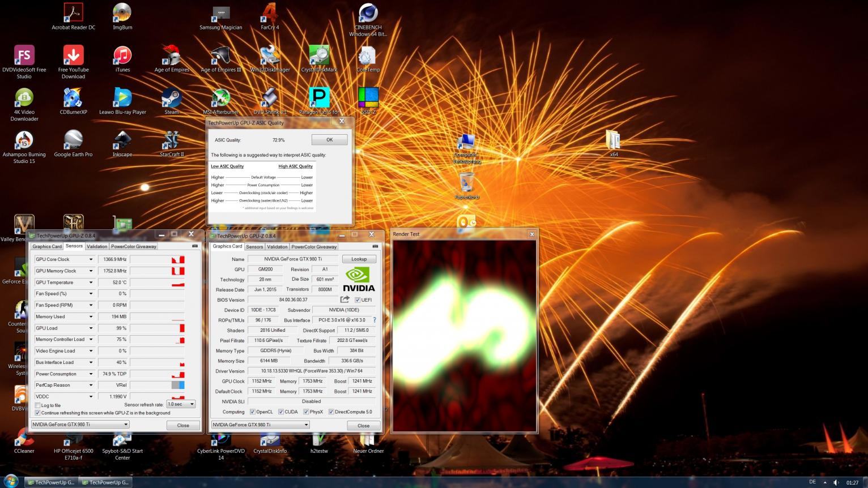
Task: Open the Power Consumption sensor dropdown
Action: [91, 374]
